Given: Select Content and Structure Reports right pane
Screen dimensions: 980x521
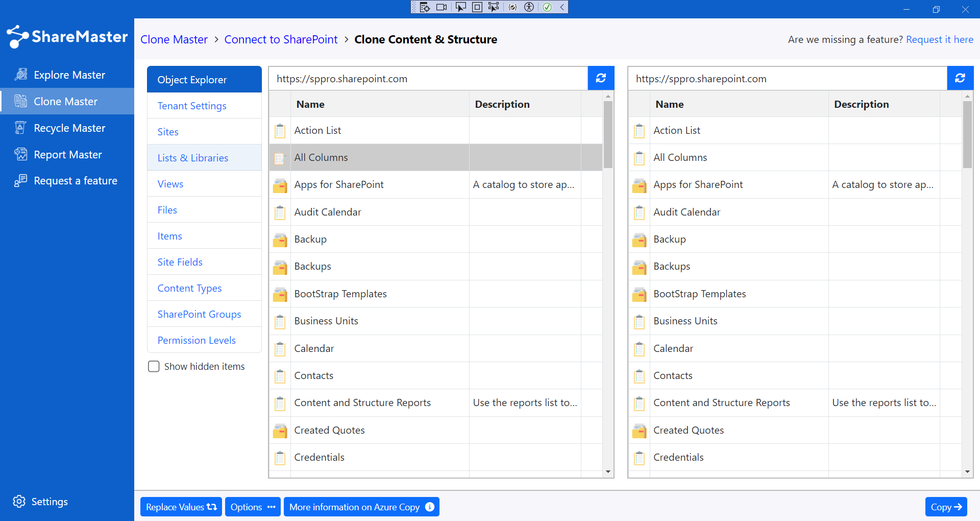Looking at the screenshot, I should click(795, 402).
